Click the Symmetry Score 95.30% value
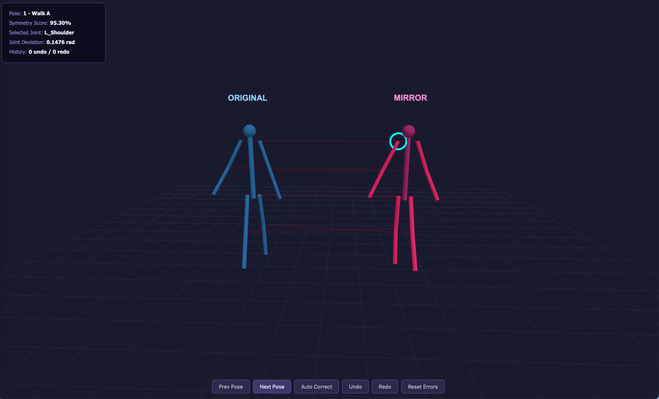 point(61,23)
